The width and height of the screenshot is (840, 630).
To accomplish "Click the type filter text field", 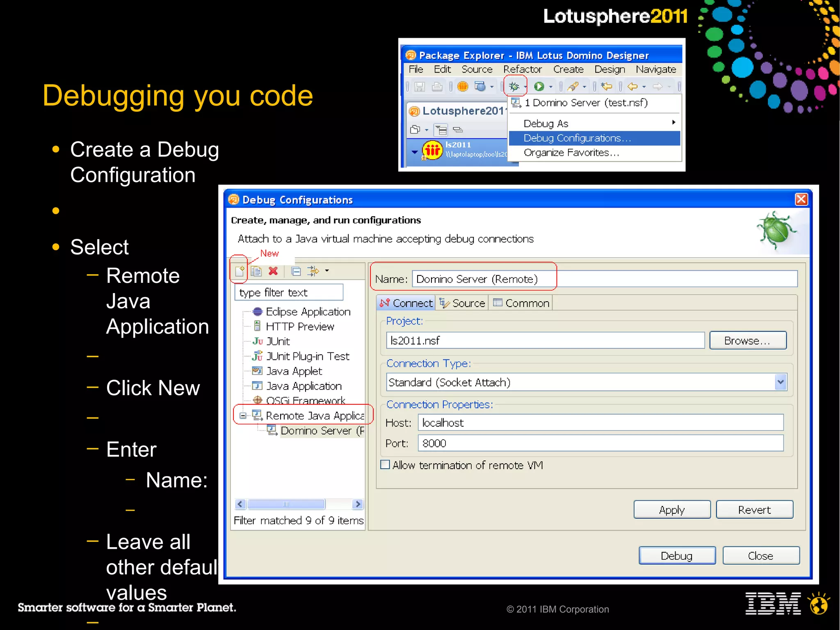I will [x=289, y=292].
